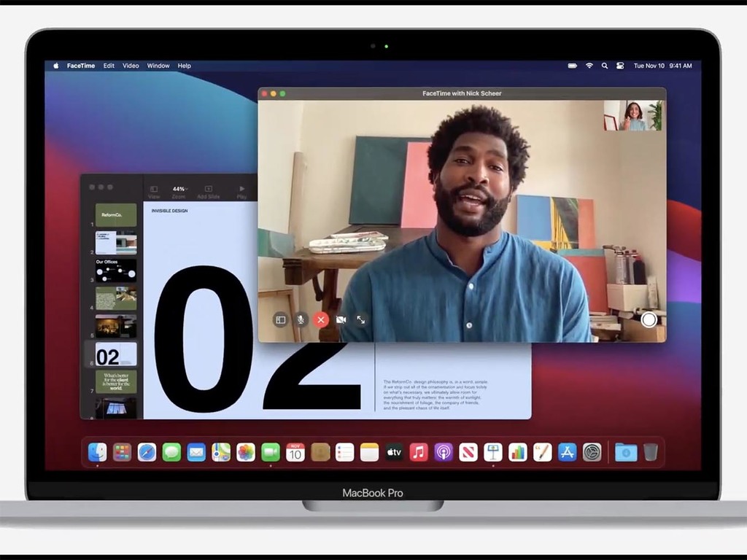Select the Our Offices slide thumbnail
The height and width of the screenshot is (560, 747).
116,271
